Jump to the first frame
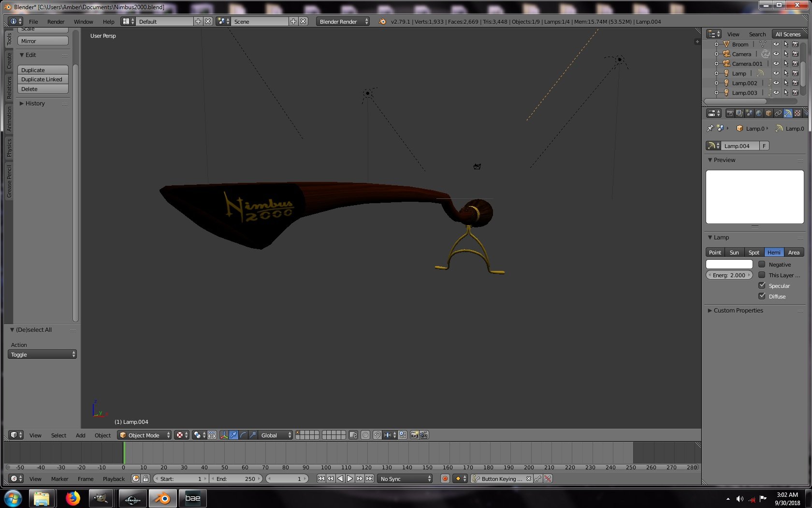Image resolution: width=812 pixels, height=508 pixels. pyautogui.click(x=321, y=478)
